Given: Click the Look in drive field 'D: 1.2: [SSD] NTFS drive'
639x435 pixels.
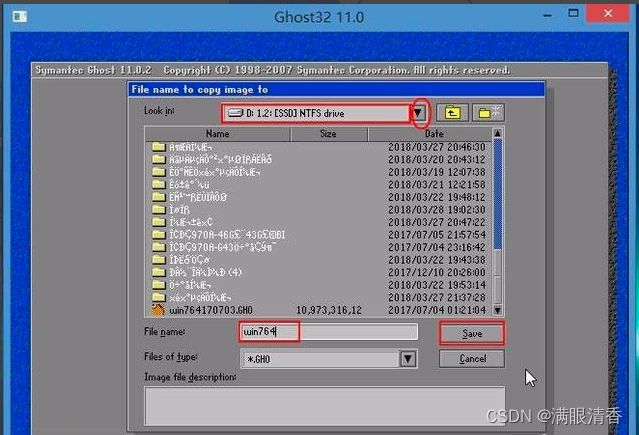Looking at the screenshot, I should pos(316,113).
